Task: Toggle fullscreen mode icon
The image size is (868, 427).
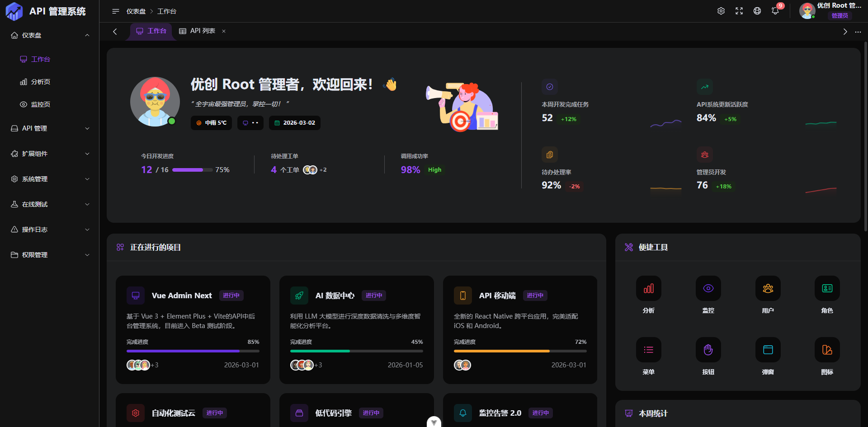Action: tap(739, 11)
